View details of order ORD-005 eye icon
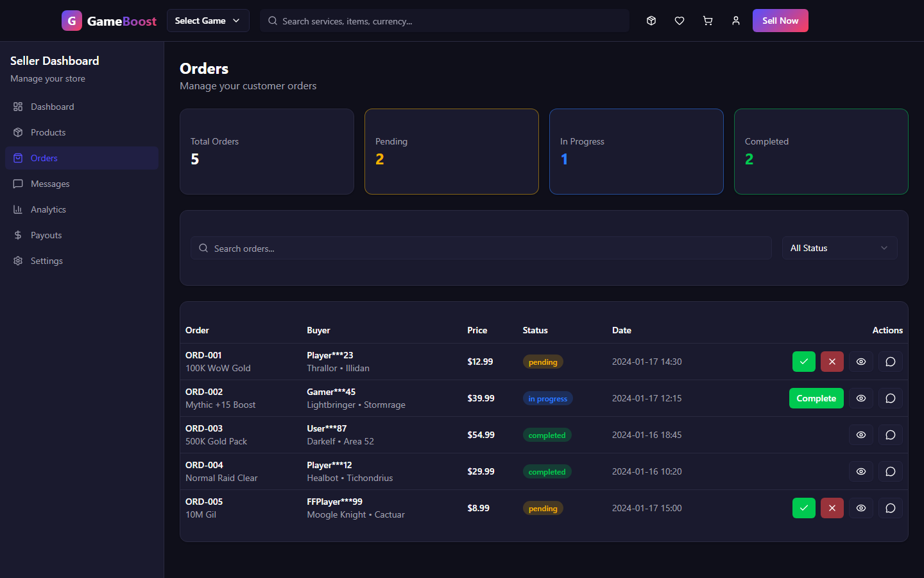The image size is (924, 578). [861, 508]
